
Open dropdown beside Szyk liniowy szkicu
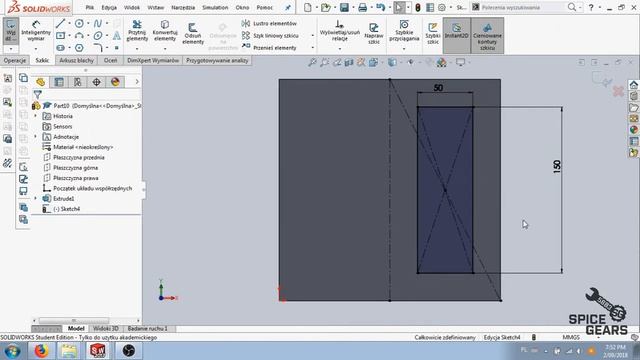coord(313,36)
